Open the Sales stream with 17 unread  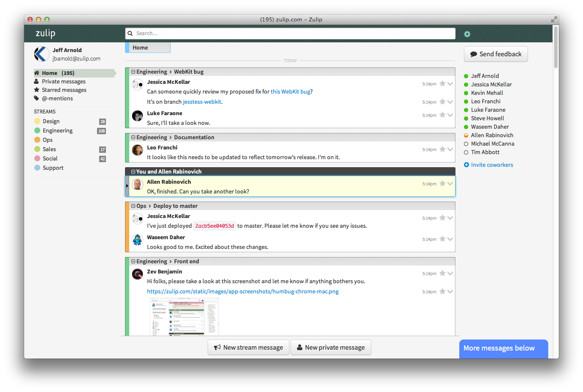[x=49, y=149]
